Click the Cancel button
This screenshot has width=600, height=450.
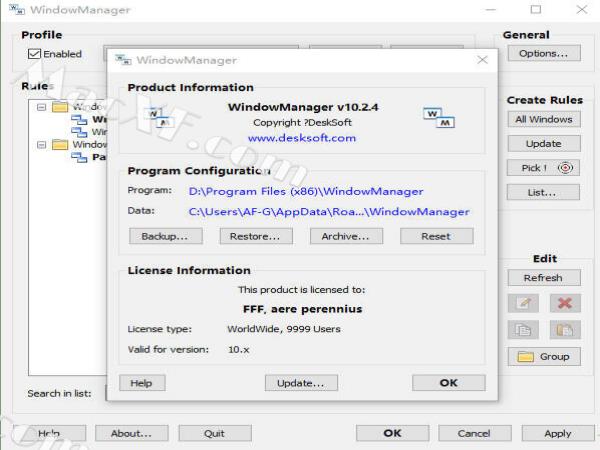click(x=475, y=433)
